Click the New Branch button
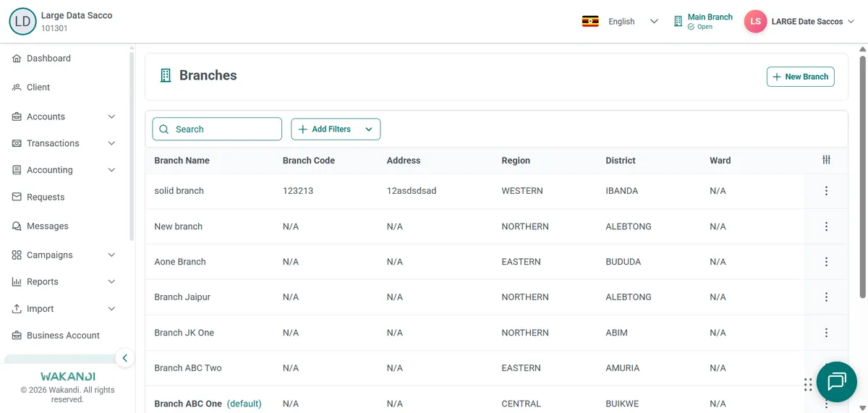 [x=801, y=77]
